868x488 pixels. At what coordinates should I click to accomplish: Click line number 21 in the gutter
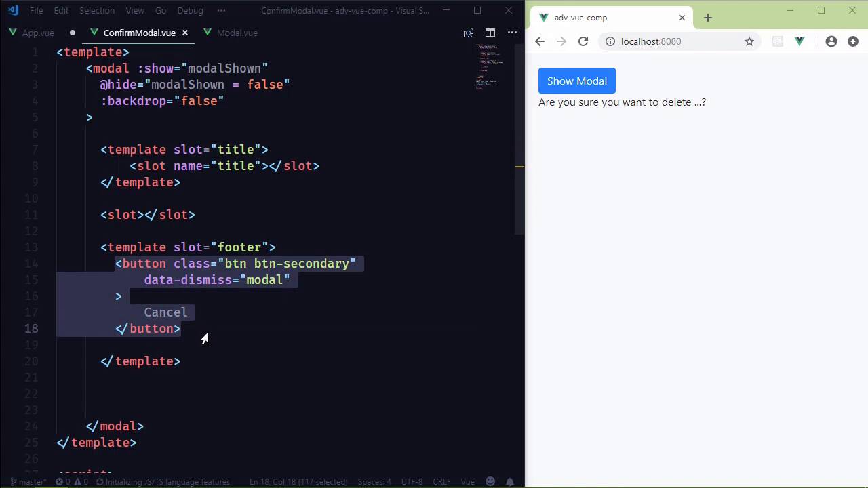click(31, 378)
